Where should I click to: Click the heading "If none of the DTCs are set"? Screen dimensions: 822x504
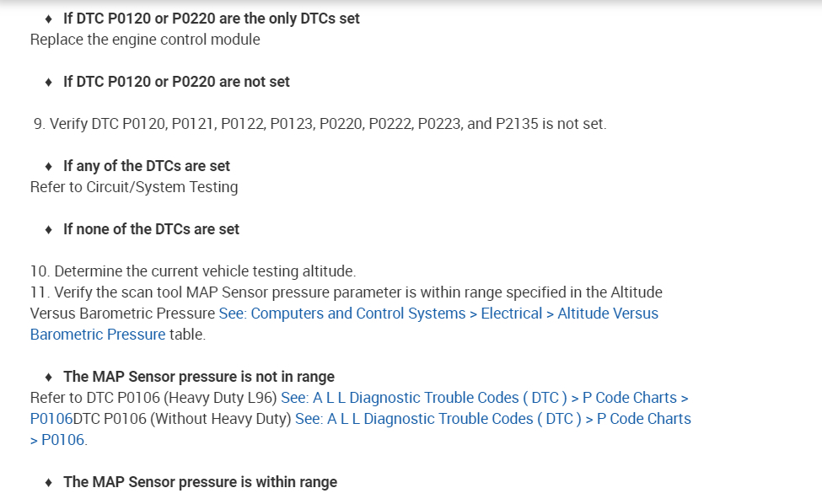(x=151, y=229)
